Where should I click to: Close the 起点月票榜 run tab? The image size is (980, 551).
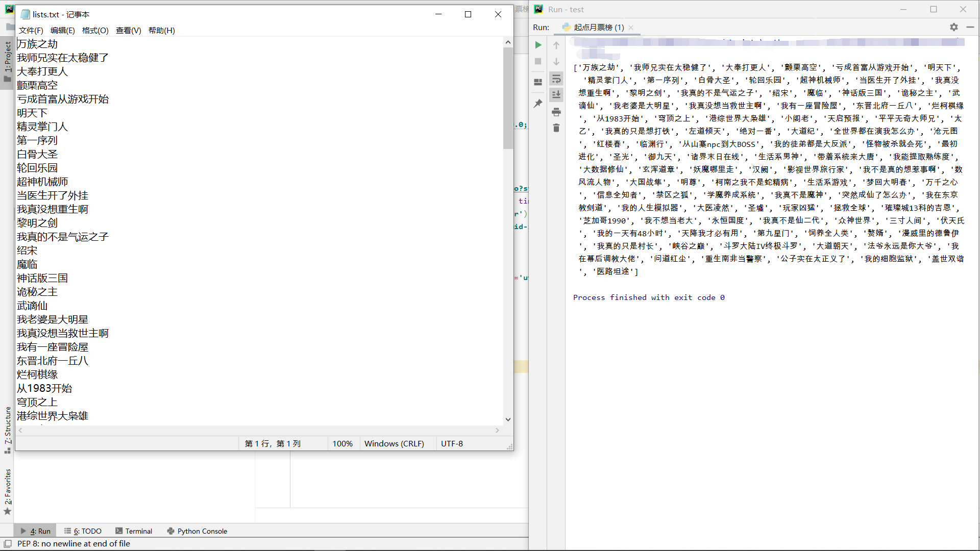[631, 27]
